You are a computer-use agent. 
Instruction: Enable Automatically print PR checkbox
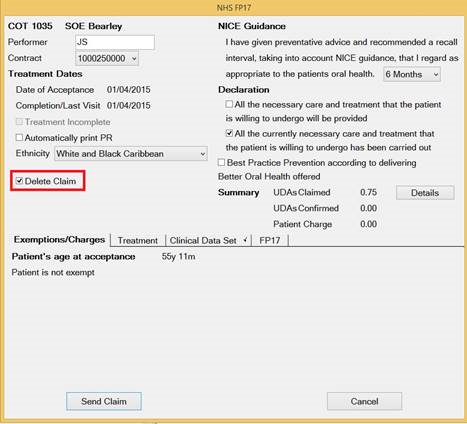point(19,137)
